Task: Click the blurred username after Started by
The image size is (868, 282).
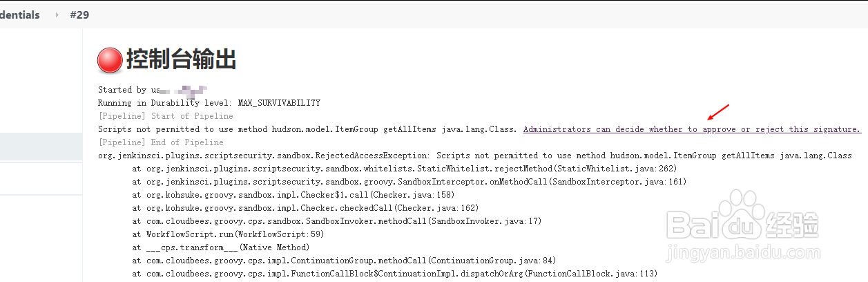Action: (183, 90)
